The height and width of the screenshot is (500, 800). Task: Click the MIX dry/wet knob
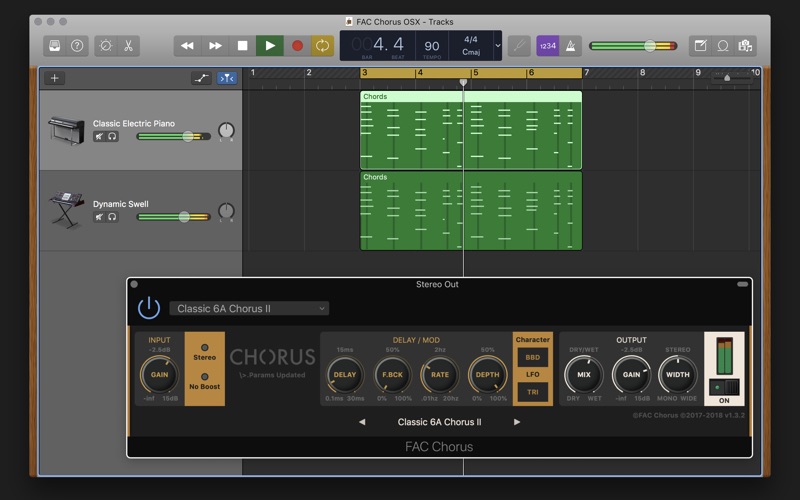pyautogui.click(x=584, y=374)
